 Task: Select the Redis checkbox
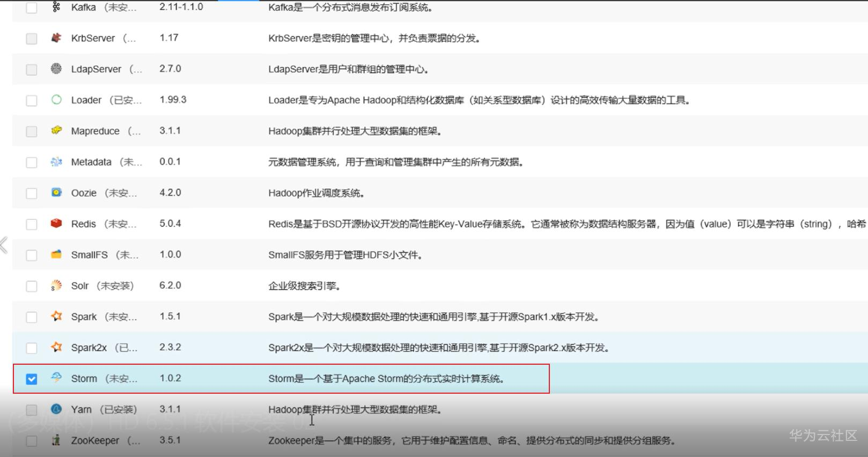pos(32,224)
